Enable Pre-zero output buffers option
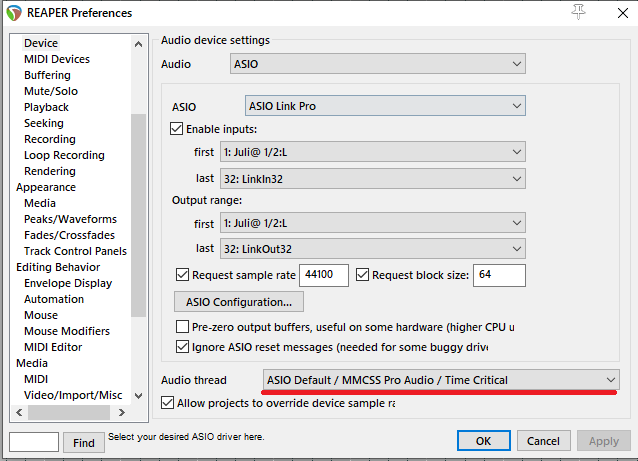Image resolution: width=638 pixels, height=461 pixels. [x=183, y=327]
